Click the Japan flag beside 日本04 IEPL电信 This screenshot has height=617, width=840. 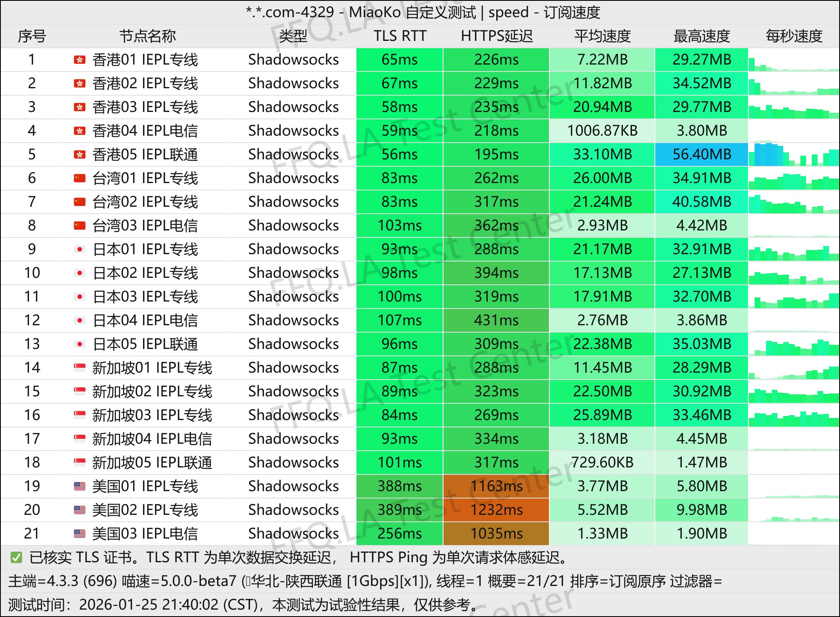tap(80, 321)
